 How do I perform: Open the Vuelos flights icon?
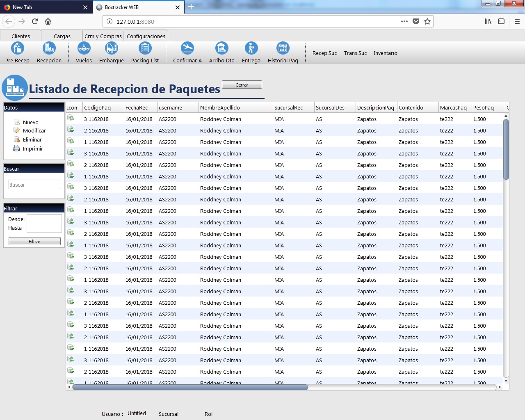(x=84, y=48)
